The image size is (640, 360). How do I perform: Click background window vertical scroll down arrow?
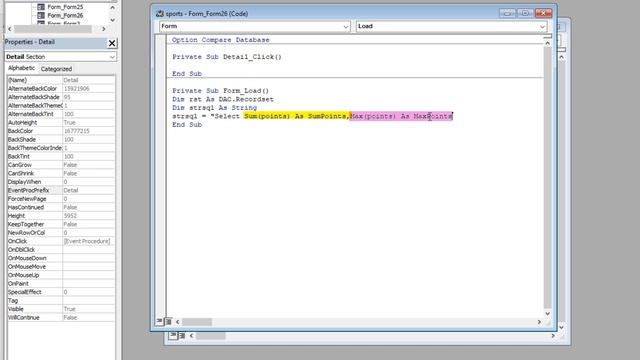click(561, 327)
